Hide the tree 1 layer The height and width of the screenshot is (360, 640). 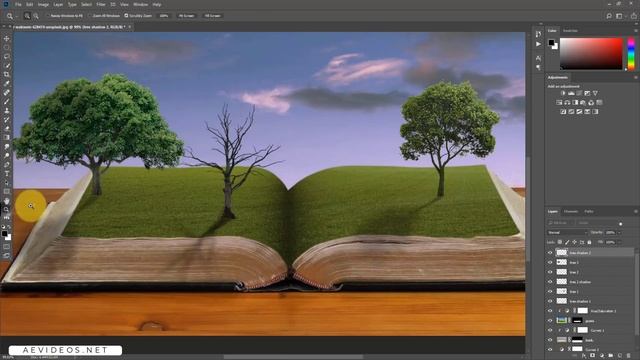coord(550,291)
